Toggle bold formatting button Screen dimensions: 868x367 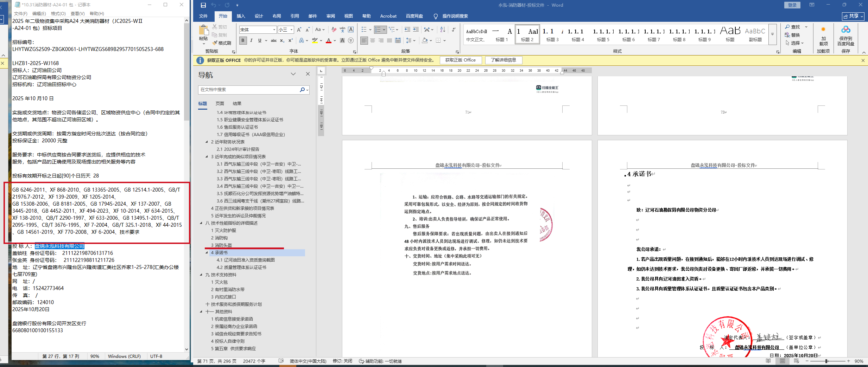click(243, 41)
